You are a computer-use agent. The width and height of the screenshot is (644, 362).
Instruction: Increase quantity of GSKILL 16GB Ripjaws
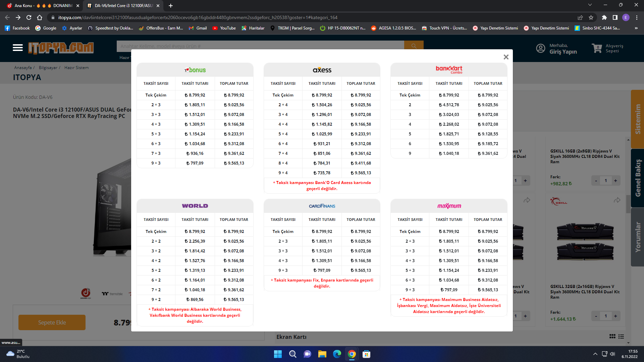coord(615,181)
